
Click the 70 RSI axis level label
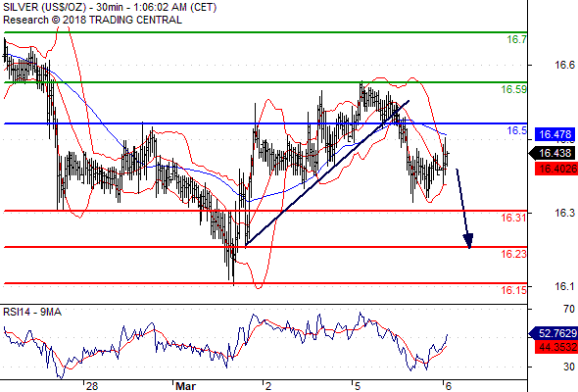569,309
